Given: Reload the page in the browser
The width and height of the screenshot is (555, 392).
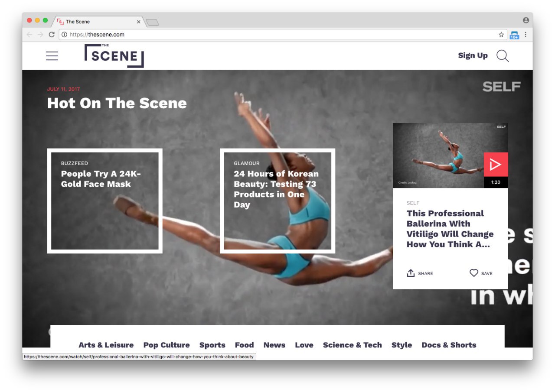Looking at the screenshot, I should pyautogui.click(x=52, y=35).
